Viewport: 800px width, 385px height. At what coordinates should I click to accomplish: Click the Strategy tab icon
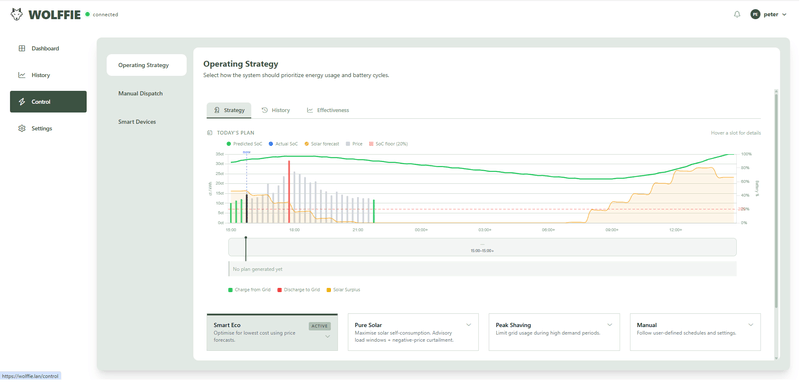click(217, 110)
